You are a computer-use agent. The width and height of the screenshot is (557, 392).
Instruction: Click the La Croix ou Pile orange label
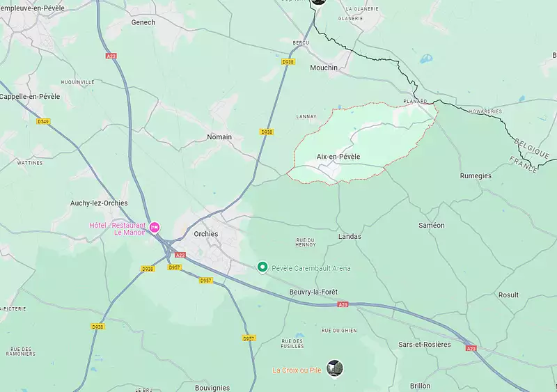click(x=297, y=370)
